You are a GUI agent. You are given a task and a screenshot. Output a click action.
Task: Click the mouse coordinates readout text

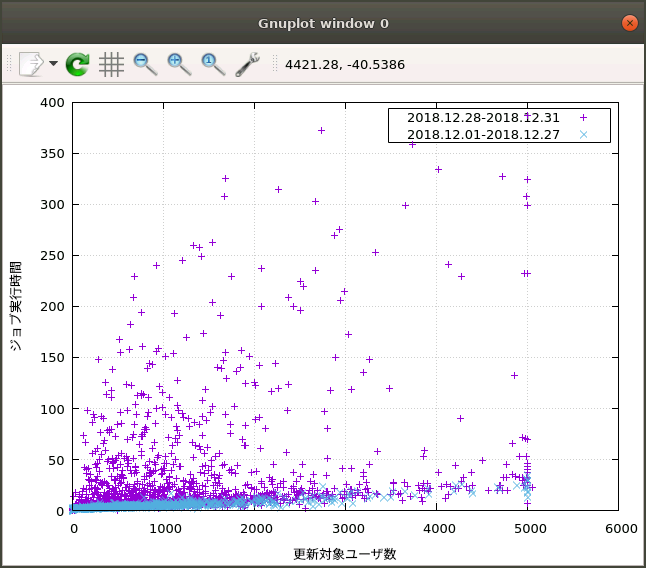click(345, 65)
